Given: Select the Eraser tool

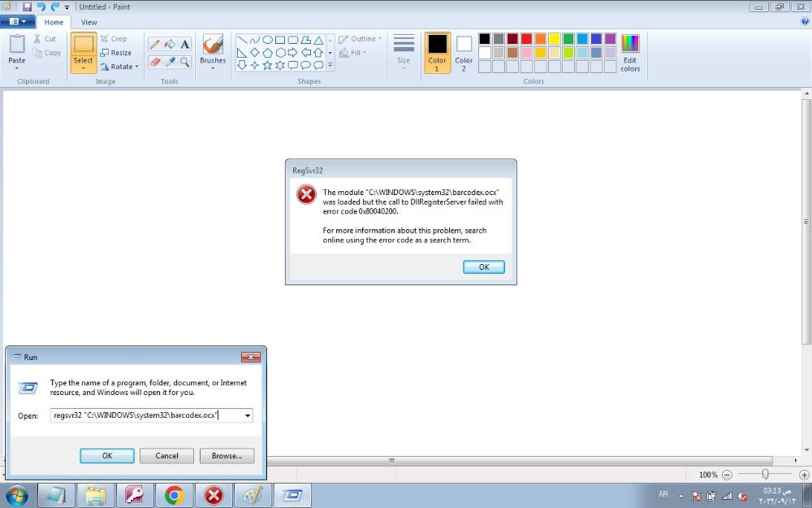Looking at the screenshot, I should [x=154, y=63].
